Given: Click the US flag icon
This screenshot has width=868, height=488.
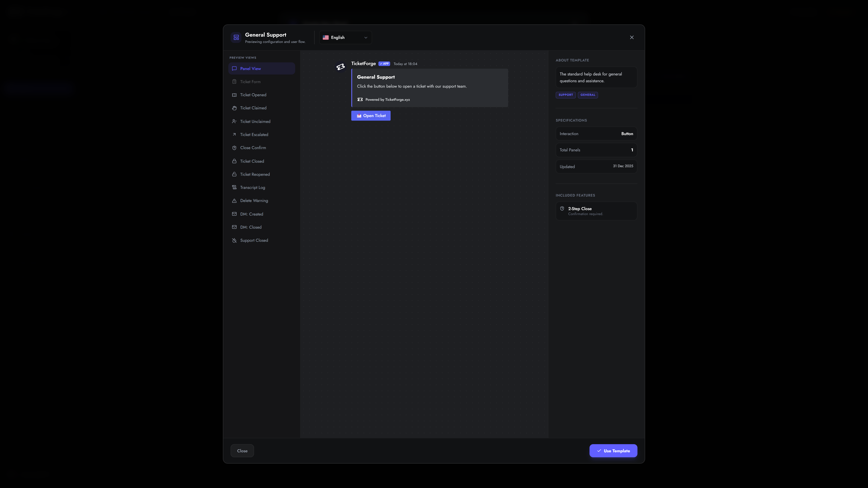Looking at the screenshot, I should click(325, 37).
